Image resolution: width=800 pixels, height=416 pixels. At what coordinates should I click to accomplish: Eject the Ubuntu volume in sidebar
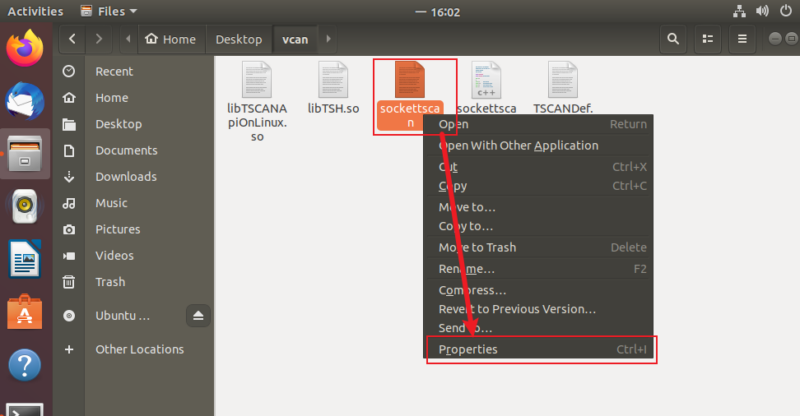point(198,316)
